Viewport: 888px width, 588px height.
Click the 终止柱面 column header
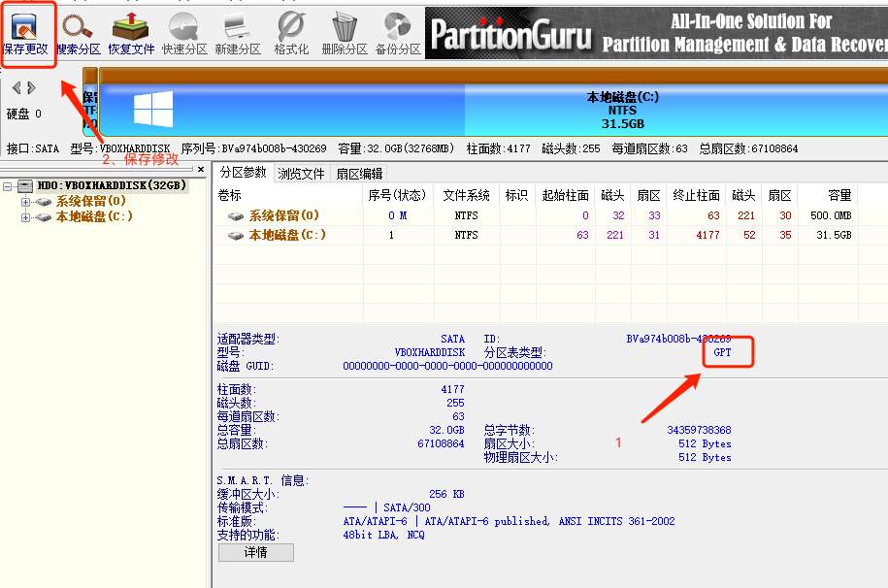pyautogui.click(x=696, y=195)
